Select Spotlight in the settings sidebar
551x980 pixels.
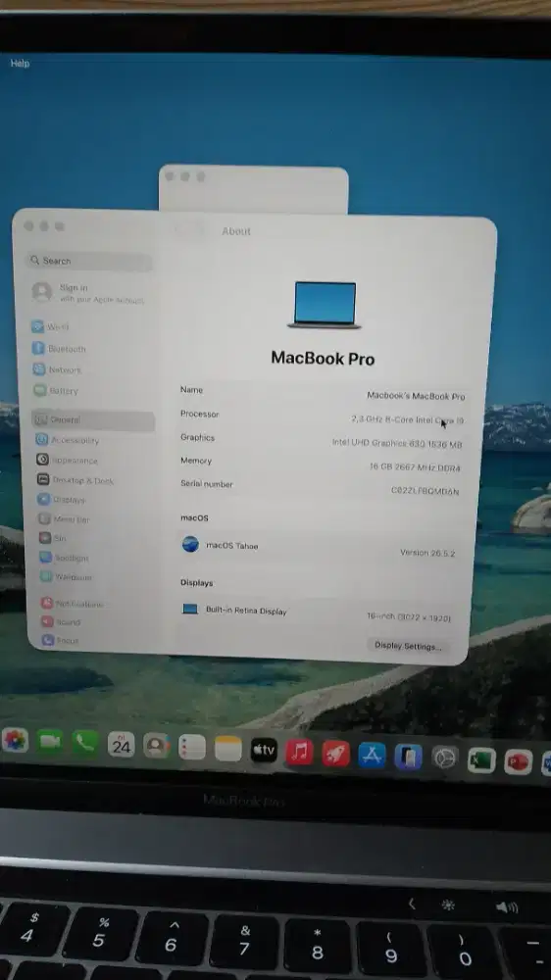[65, 558]
